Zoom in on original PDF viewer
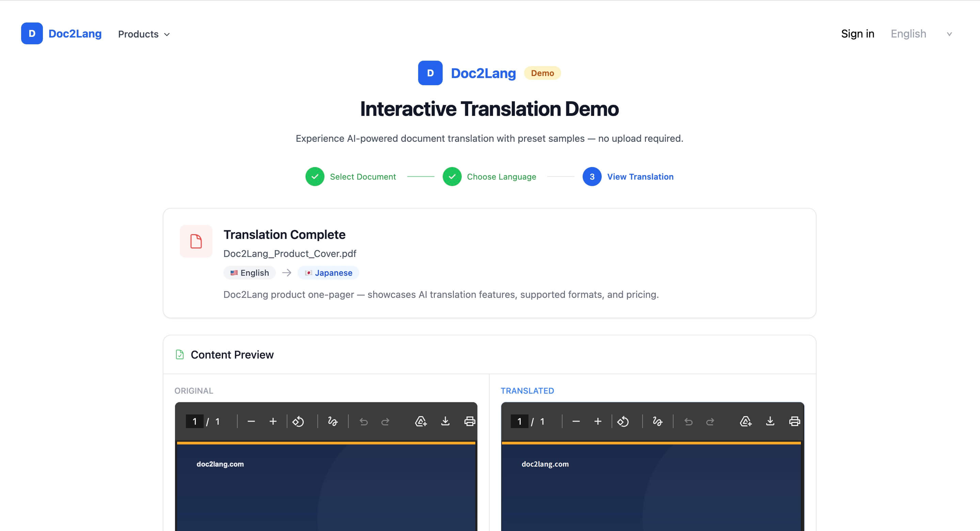This screenshot has height=531, width=980. coord(273,421)
